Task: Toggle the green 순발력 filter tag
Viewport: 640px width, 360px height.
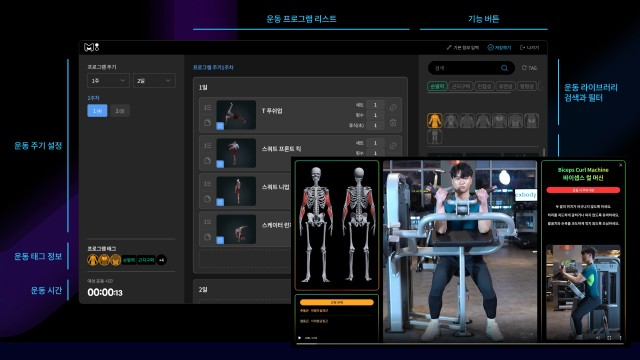Action: pyautogui.click(x=437, y=86)
